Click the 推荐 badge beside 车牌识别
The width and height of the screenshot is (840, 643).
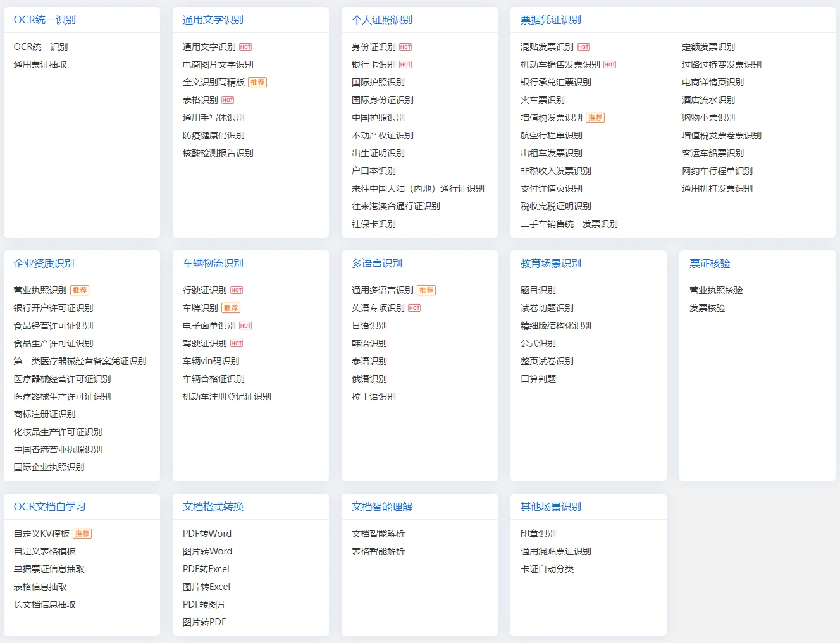point(231,308)
